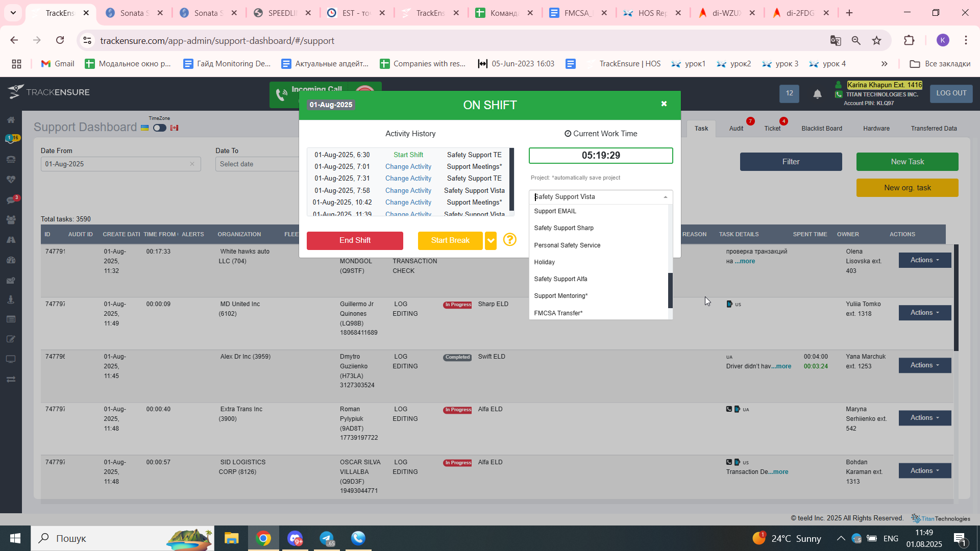Select Holiday from project list
980x551 pixels.
click(x=598, y=262)
